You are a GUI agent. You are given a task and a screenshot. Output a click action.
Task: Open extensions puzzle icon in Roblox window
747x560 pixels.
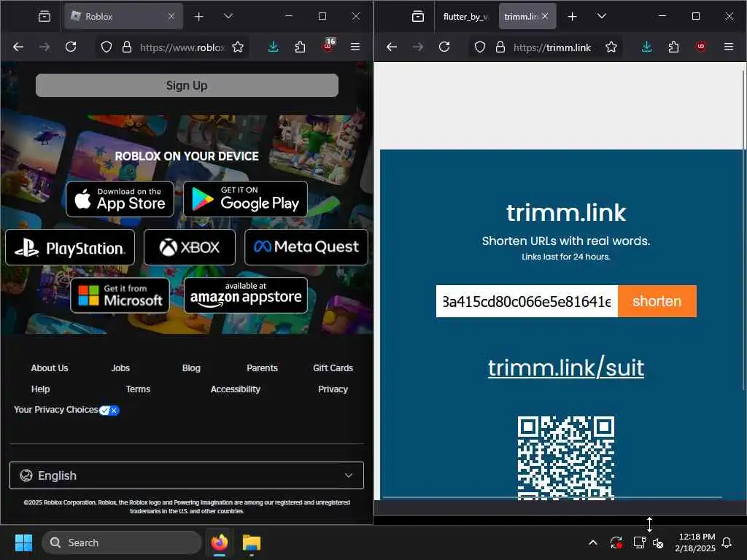[x=300, y=47]
